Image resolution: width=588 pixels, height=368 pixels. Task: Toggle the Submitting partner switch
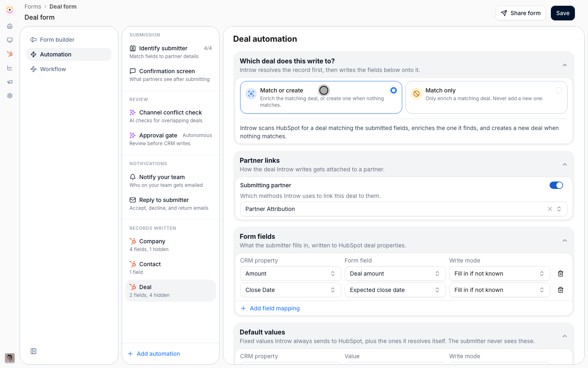(x=556, y=185)
